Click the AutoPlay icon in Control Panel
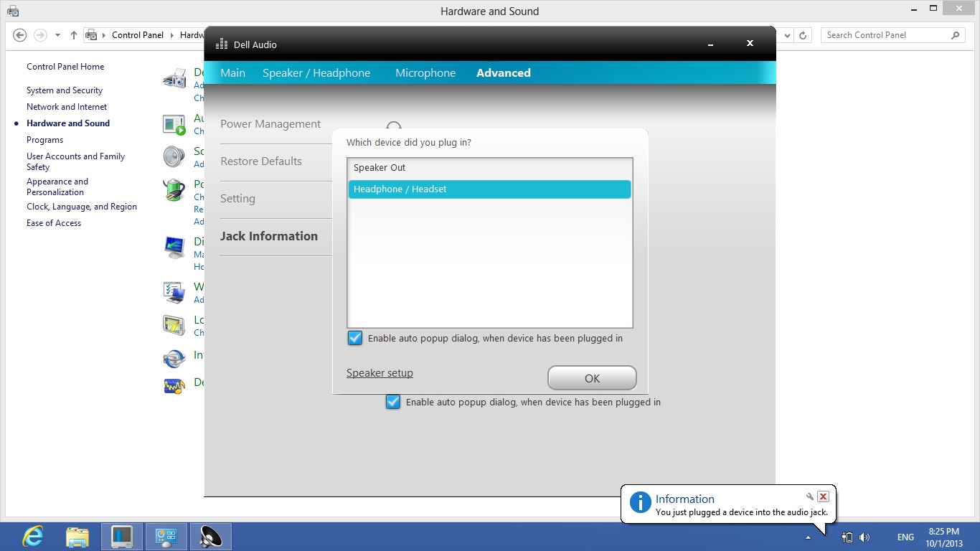This screenshot has width=980, height=551. coord(174,123)
